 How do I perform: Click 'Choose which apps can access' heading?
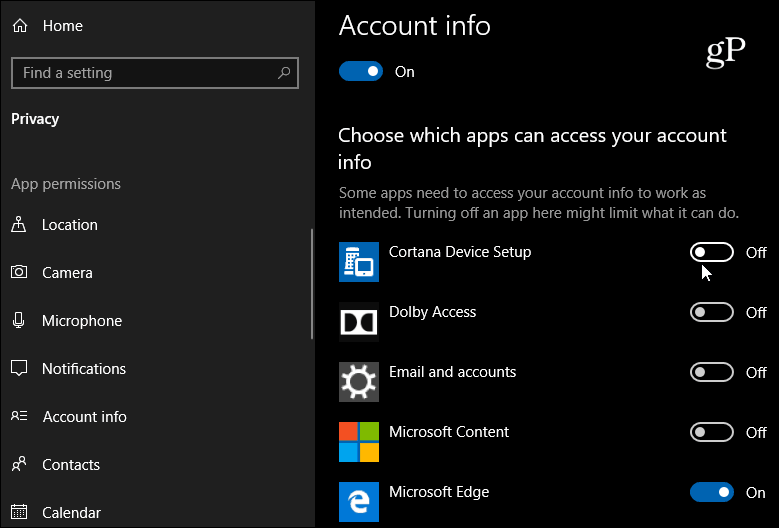pyautogui.click(x=532, y=149)
